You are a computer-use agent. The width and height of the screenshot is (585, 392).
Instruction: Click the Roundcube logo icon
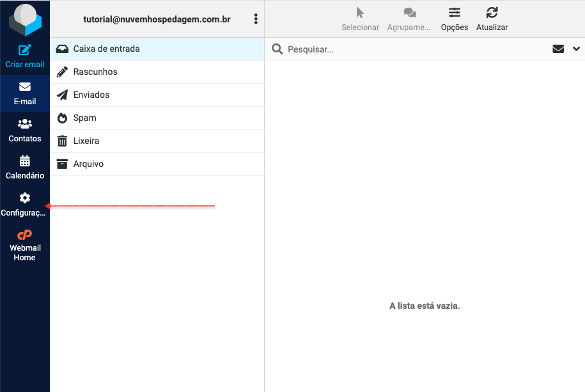click(x=25, y=19)
